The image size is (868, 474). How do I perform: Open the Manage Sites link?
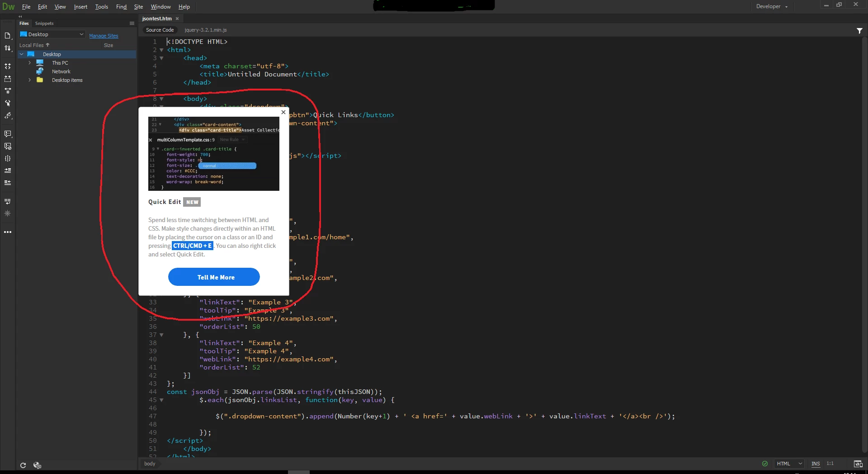coord(104,36)
